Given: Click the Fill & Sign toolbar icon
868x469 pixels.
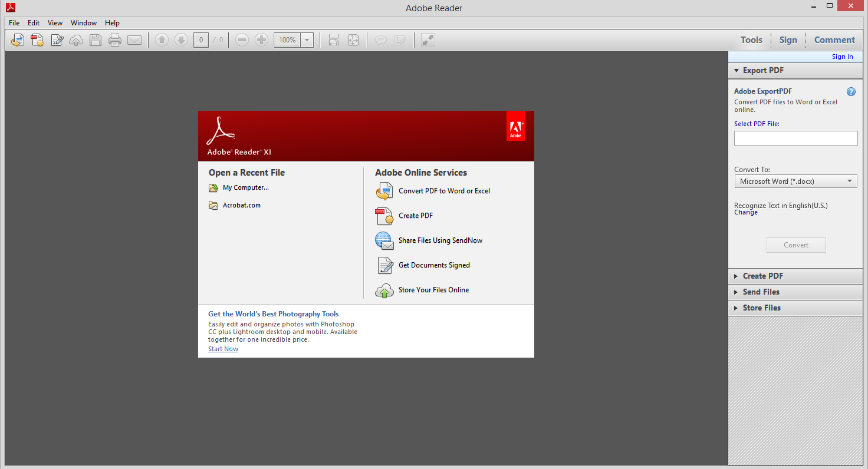Looking at the screenshot, I should [57, 39].
